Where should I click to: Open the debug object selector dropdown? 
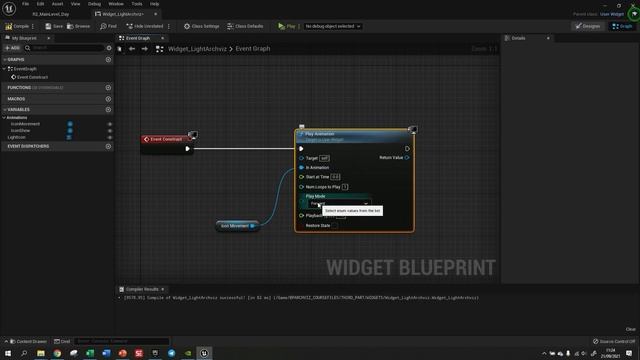[x=333, y=26]
